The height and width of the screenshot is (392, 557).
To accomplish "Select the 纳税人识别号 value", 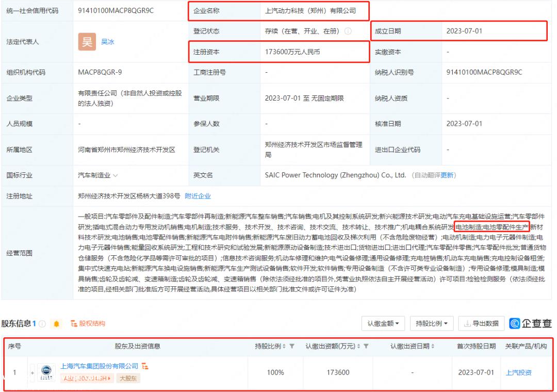I will (x=484, y=72).
